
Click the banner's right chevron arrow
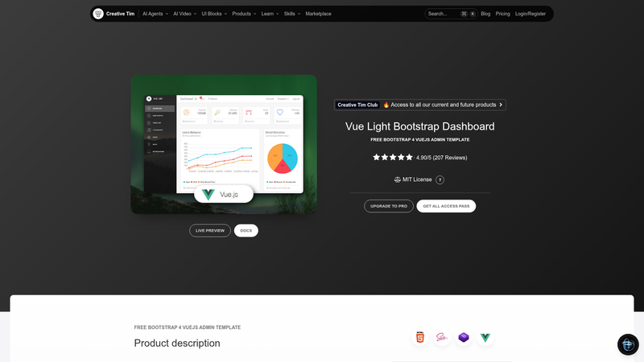pos(501,105)
